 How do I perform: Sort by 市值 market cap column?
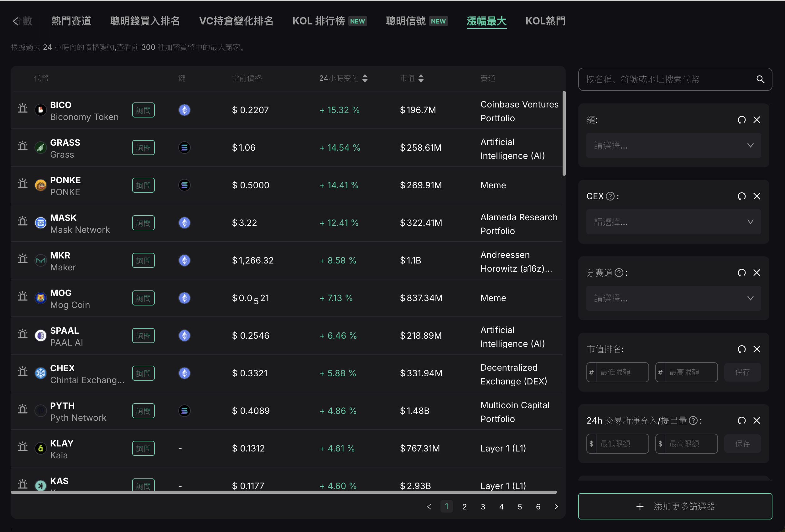421,78
